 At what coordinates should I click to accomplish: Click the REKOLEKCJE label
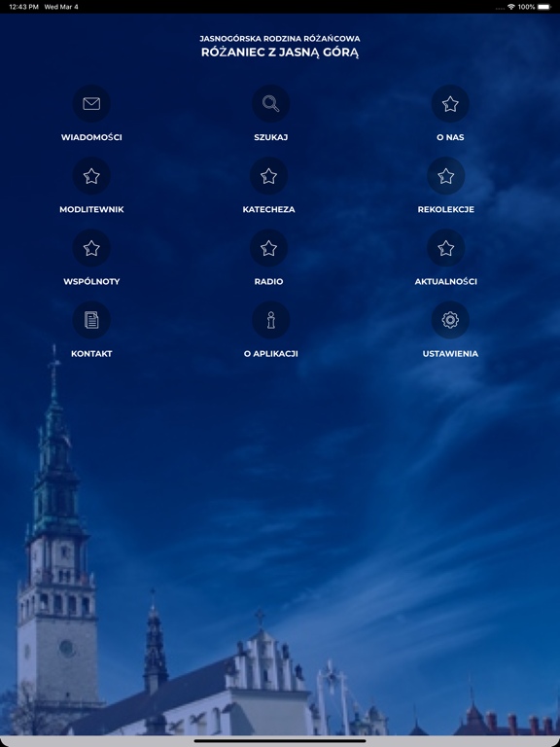coord(446,210)
